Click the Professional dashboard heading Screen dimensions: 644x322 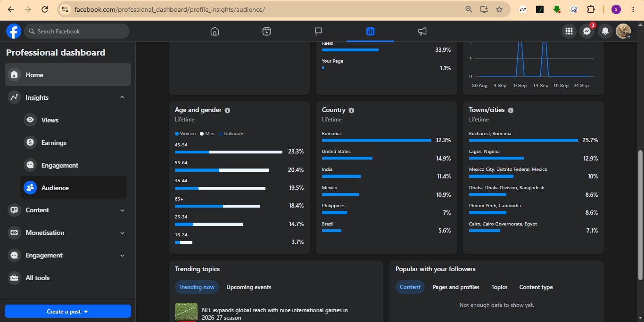point(56,53)
